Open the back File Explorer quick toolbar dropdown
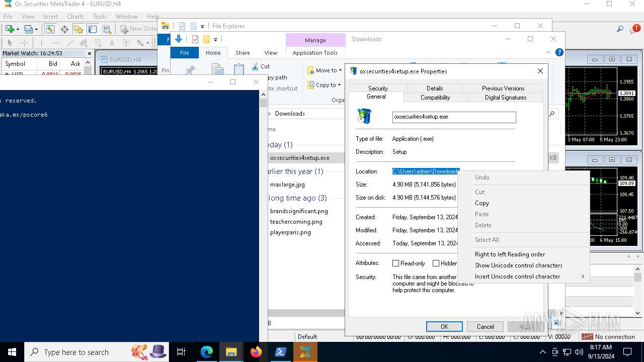Image resolution: width=644 pixels, height=362 pixels. (x=202, y=26)
